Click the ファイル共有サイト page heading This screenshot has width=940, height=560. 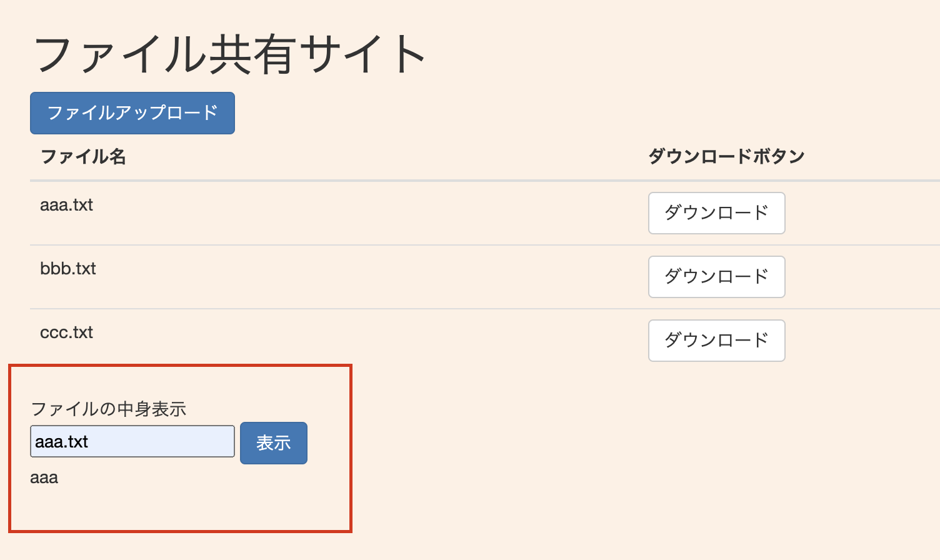[229, 55]
